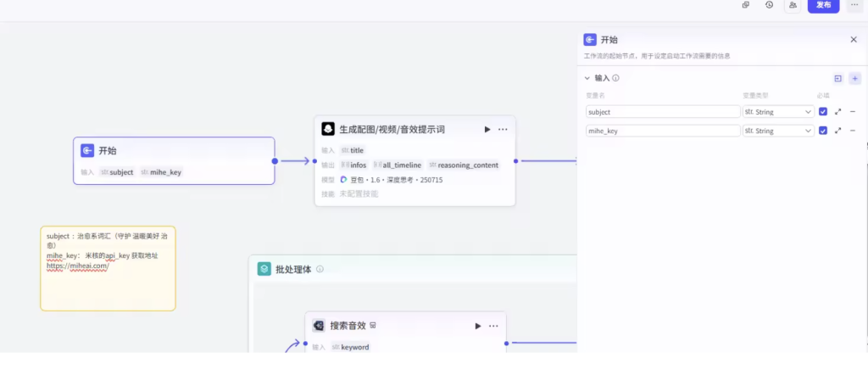Uncheck required checkbox for mihe_key
This screenshot has height=375, width=868.
823,131
